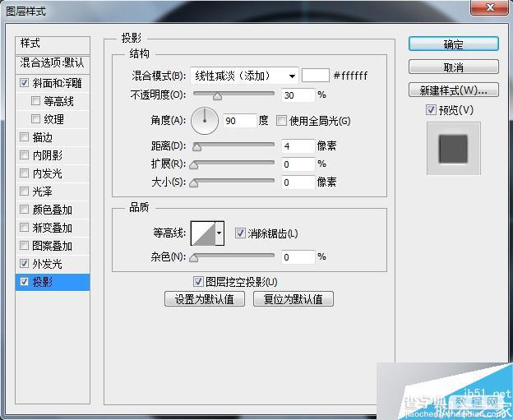Click the 距离 slider handle
The height and width of the screenshot is (420, 513).
pyautogui.click(x=196, y=147)
